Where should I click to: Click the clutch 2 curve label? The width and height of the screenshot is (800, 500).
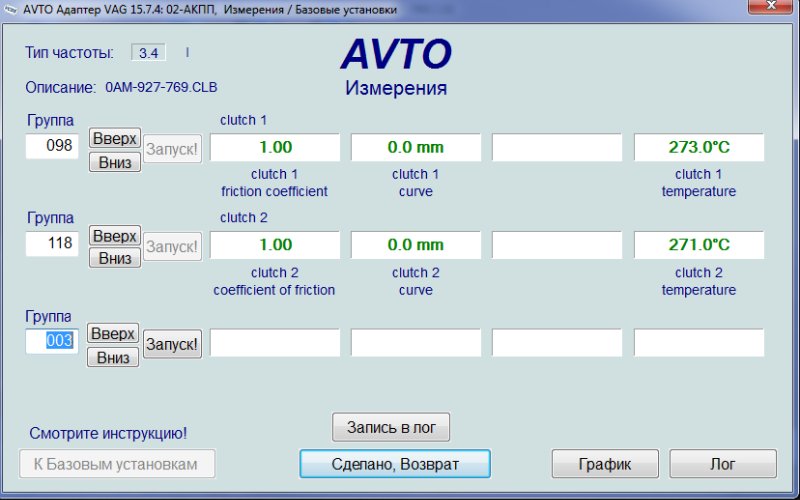click(416, 281)
